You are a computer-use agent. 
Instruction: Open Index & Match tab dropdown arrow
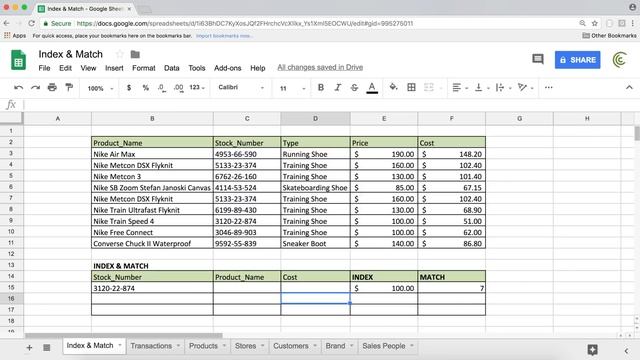(120, 345)
